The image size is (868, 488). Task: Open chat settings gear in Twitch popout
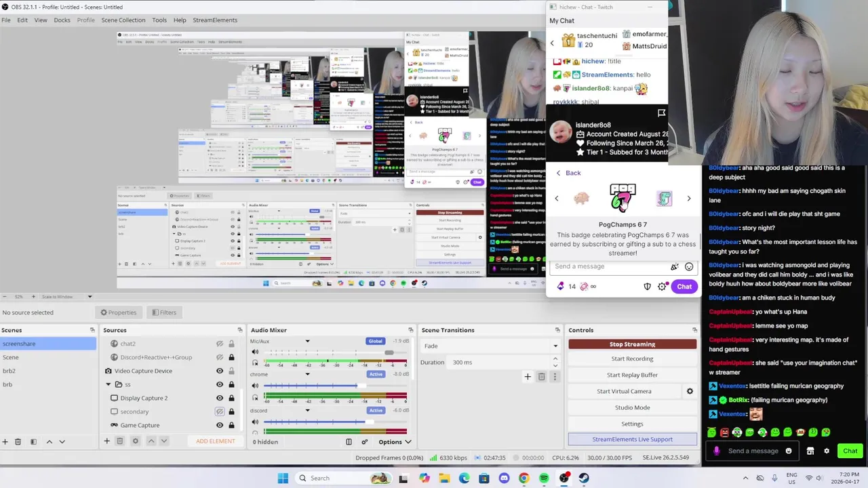663,287
